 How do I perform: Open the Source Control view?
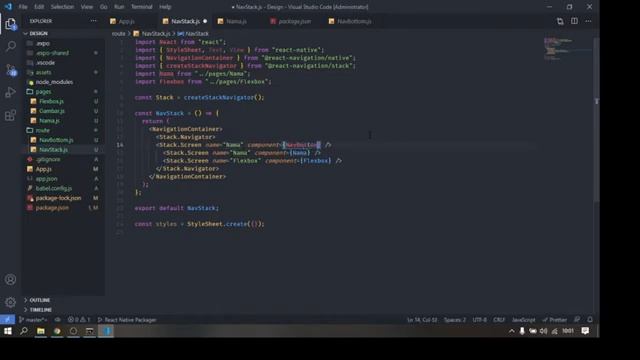(x=11, y=70)
